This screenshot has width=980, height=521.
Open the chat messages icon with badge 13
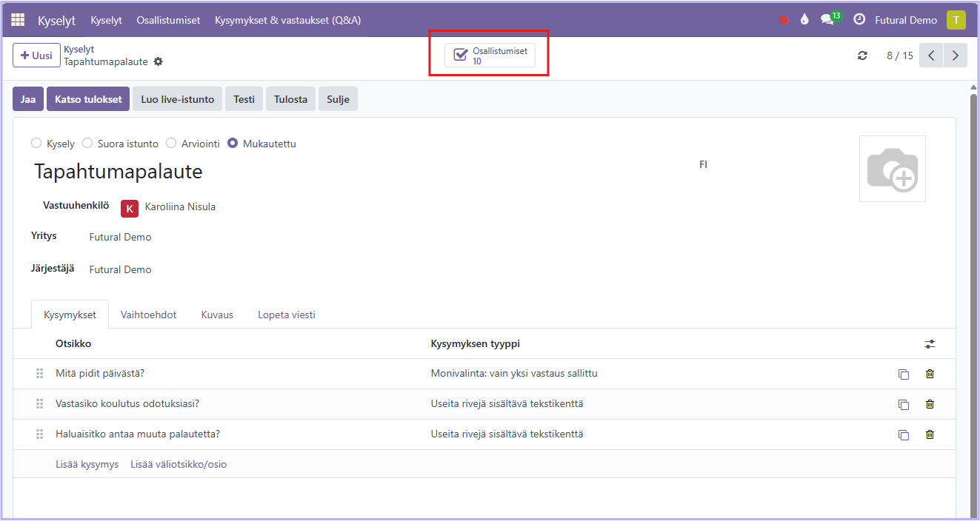coord(827,20)
